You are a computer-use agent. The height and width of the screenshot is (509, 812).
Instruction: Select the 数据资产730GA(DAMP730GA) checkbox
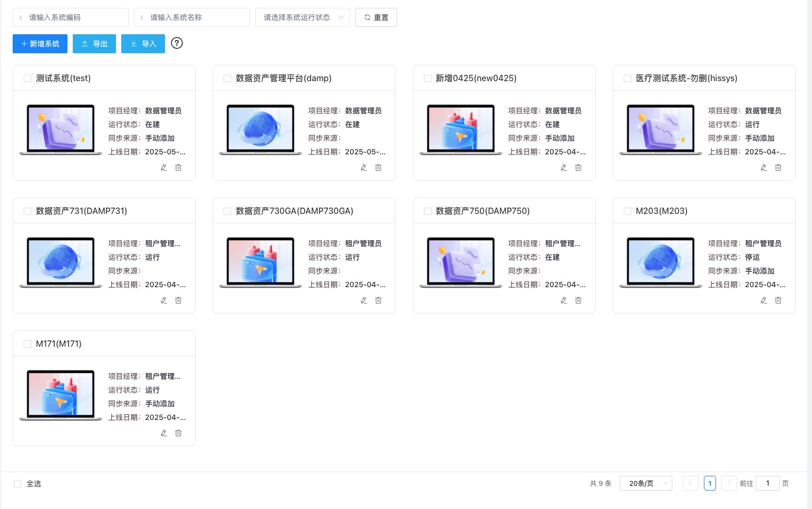227,211
